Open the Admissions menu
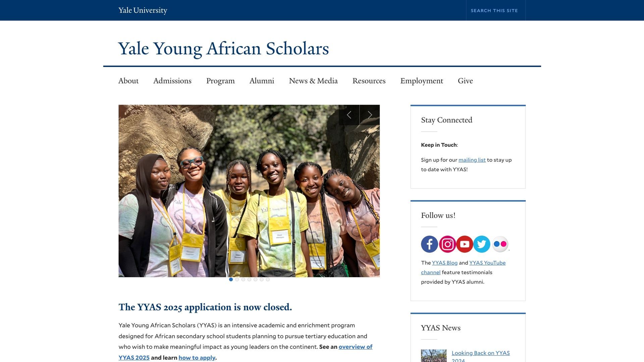 [172, 81]
